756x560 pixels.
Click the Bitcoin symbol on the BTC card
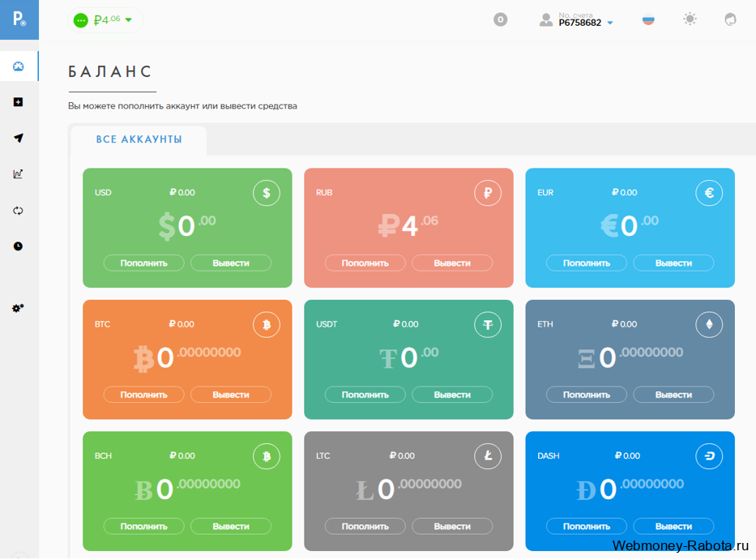coord(267,325)
